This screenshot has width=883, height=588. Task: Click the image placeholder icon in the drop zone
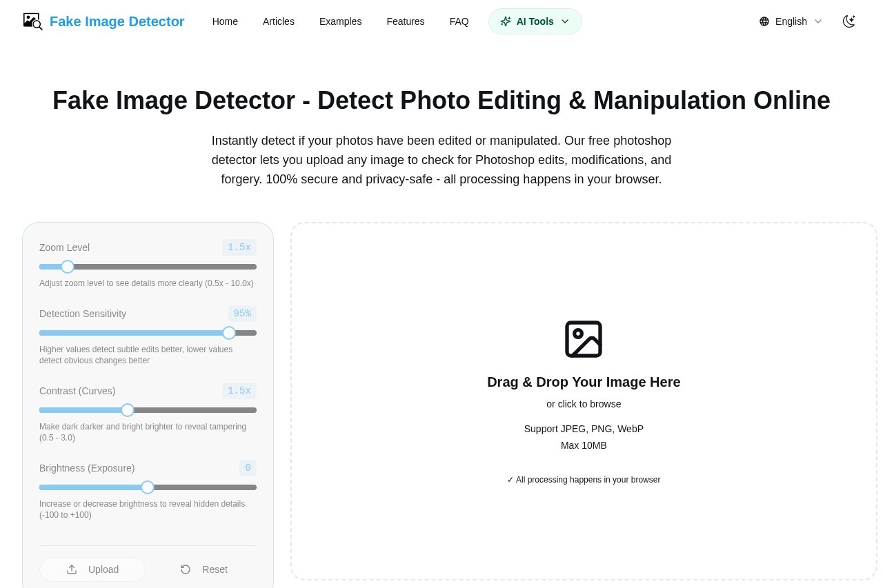(x=584, y=339)
